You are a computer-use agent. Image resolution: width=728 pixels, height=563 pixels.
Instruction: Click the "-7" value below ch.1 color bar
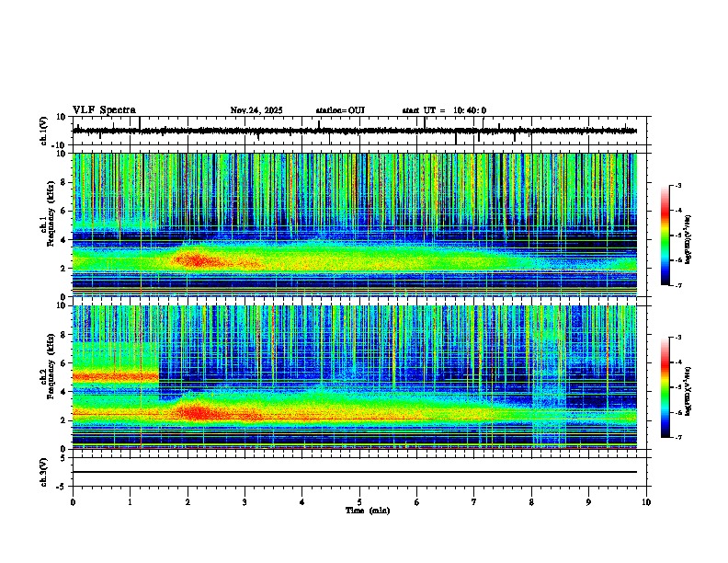pyautogui.click(x=677, y=286)
